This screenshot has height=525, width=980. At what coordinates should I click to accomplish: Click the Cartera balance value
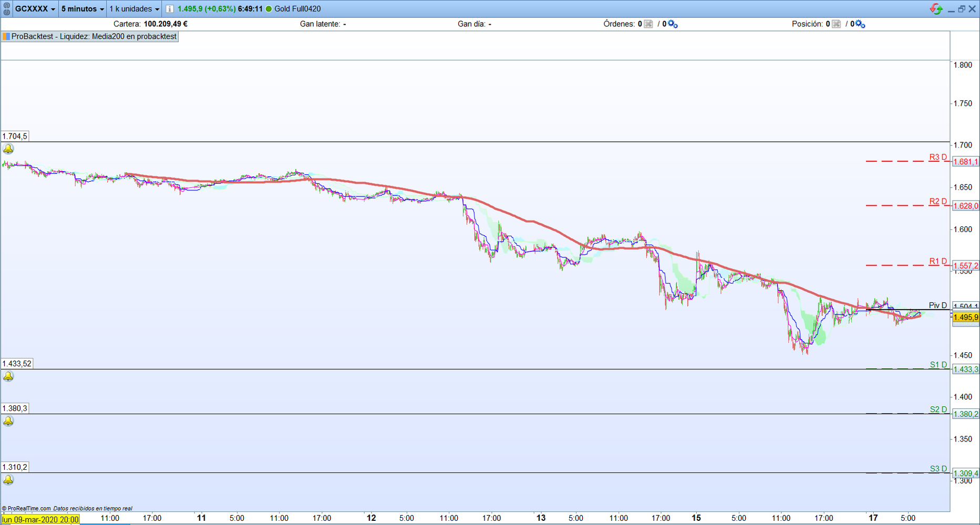[166, 24]
